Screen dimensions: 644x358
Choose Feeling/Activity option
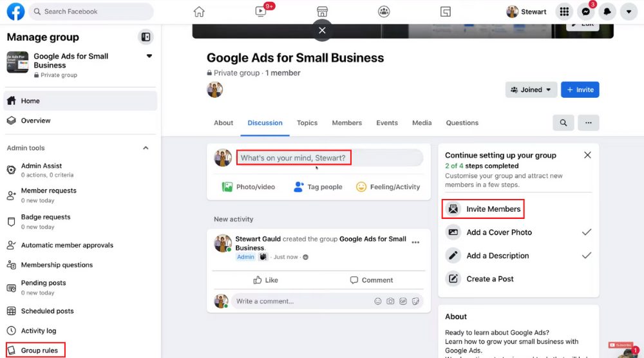pos(388,187)
